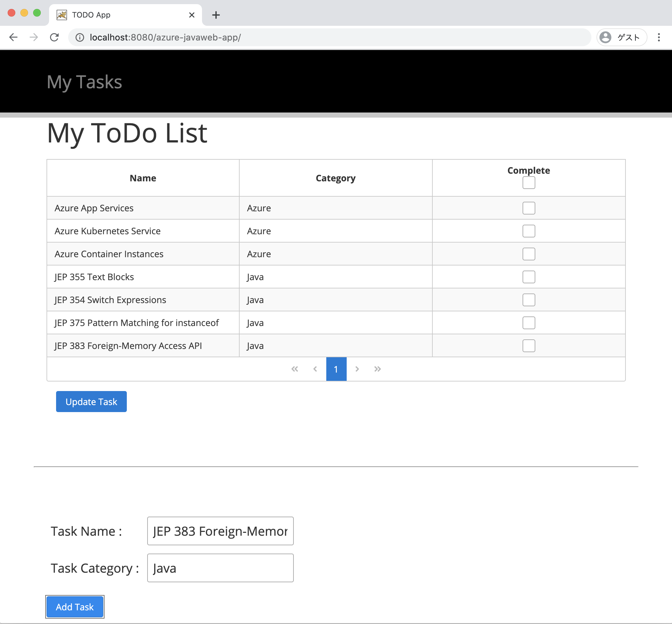Click the last page navigation icon
Screen dimensions: 672x624
point(378,369)
